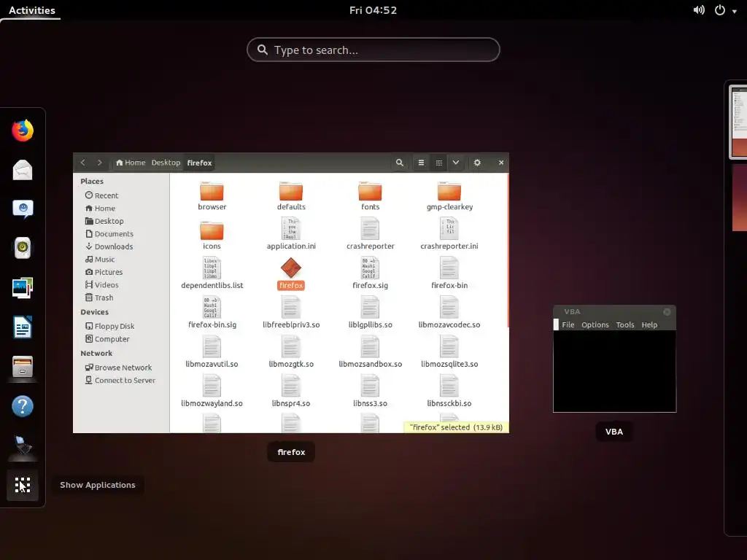This screenshot has height=560, width=747.
Task: Open the chat messenger dock icon
Action: [23, 209]
